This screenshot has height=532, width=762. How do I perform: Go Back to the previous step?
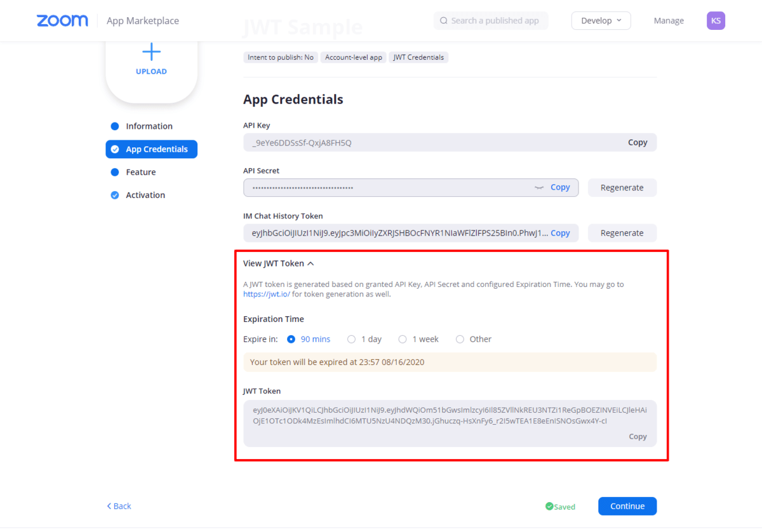coord(119,506)
